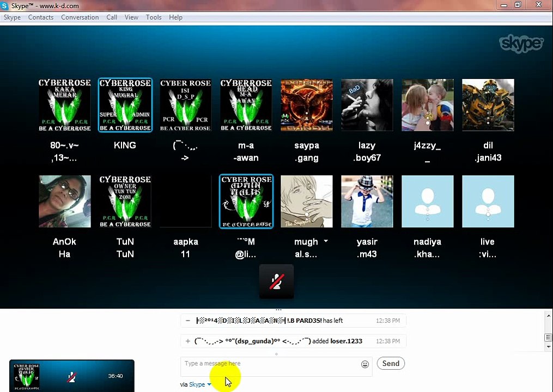This screenshot has width=553, height=392.
Task: Expand dropdown arrow next to mughal.s name
Action: click(x=326, y=241)
